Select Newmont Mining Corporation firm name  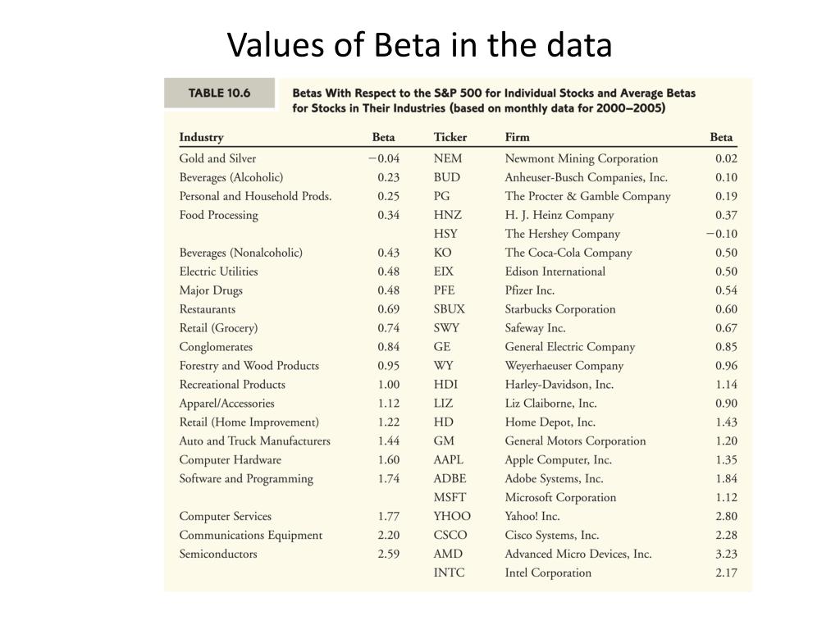point(582,159)
